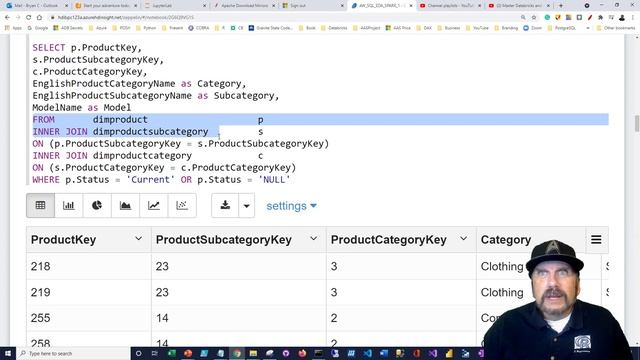Screen dimensions: 640x360
Task: Switch to area chart visualization
Action: [125, 205]
